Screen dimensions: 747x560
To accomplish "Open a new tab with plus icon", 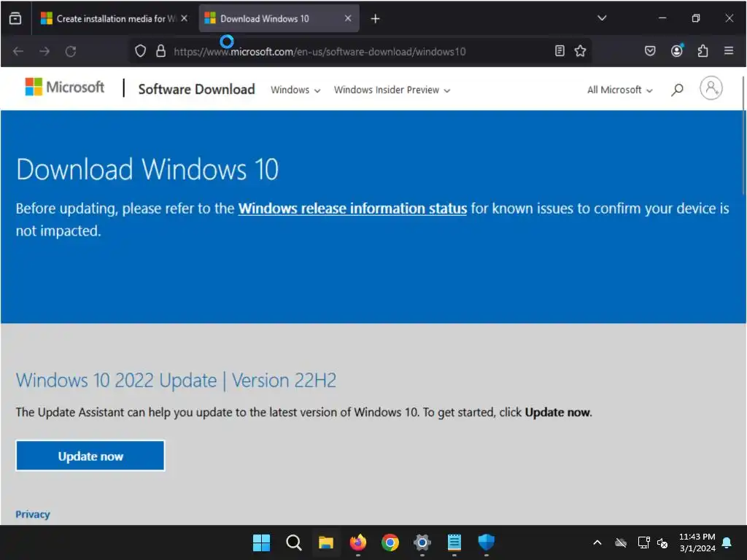I will pos(376,18).
